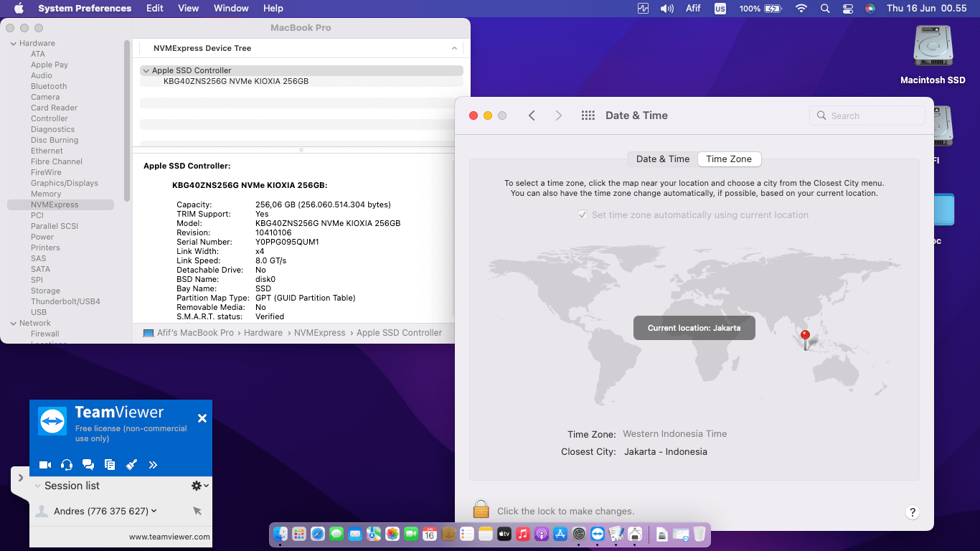Image resolution: width=980 pixels, height=551 pixels.
Task: Switch to the Date & Time tab
Action: click(662, 159)
